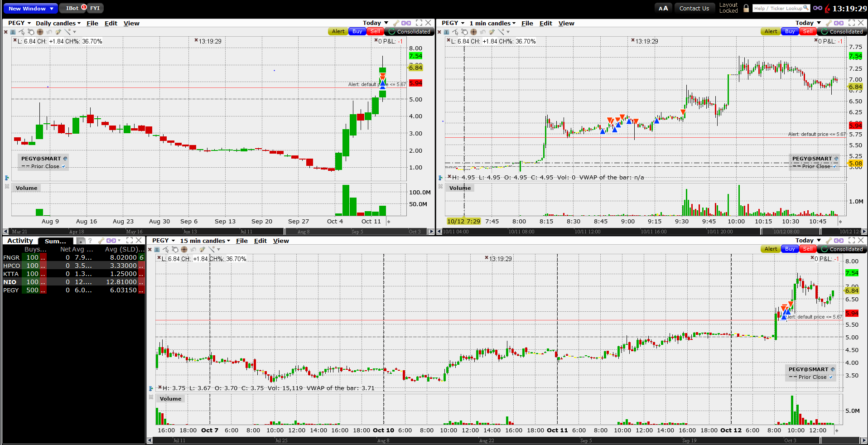The height and width of the screenshot is (445, 868).
Task: Select the hand pan tool in daily chart
Action: (31, 32)
